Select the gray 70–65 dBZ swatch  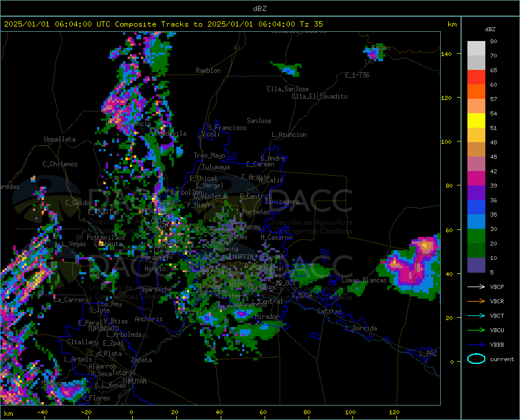coord(476,63)
